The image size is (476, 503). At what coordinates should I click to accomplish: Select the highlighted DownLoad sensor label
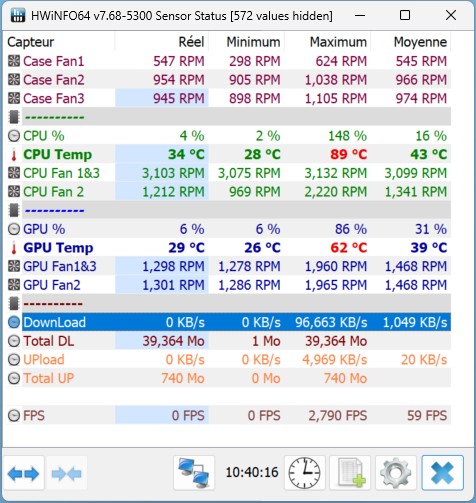[x=54, y=323]
